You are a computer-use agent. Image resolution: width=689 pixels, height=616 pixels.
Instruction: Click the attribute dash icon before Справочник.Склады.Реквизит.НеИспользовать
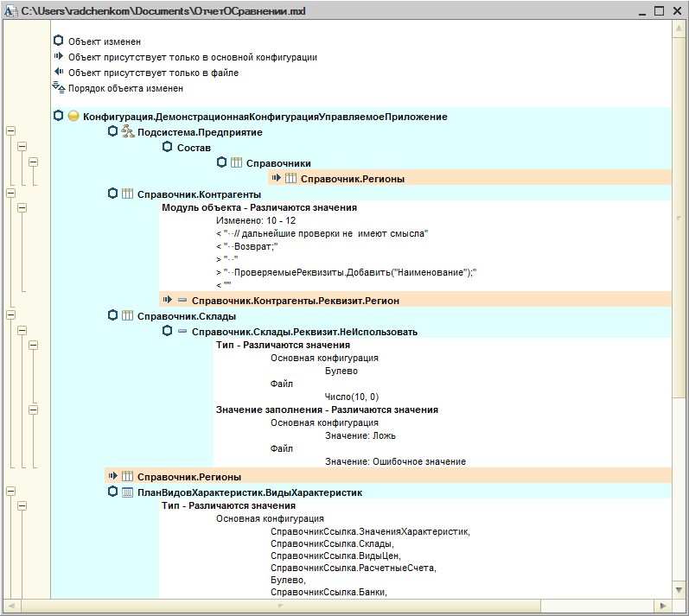[182, 332]
